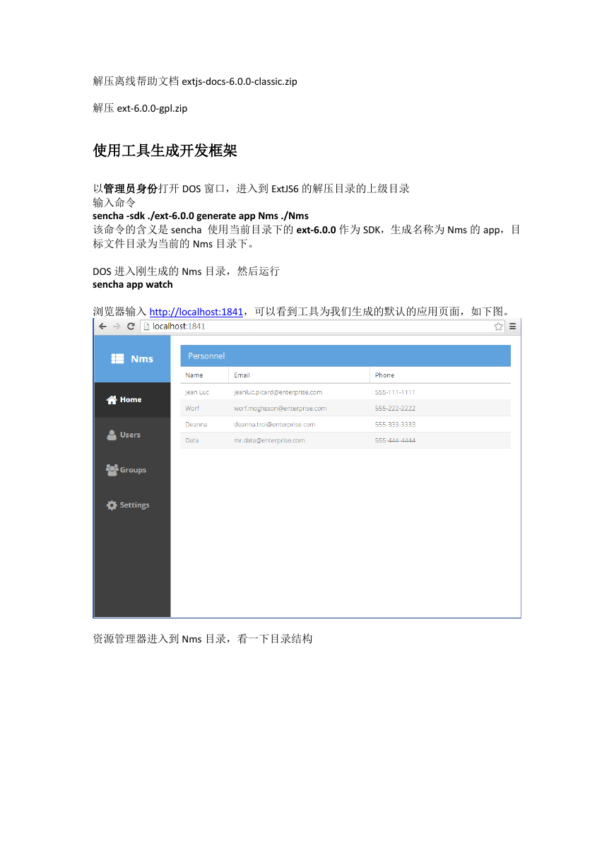The height and width of the screenshot is (868, 614).
Task: Click the Settings gear icon
Action: tap(112, 505)
